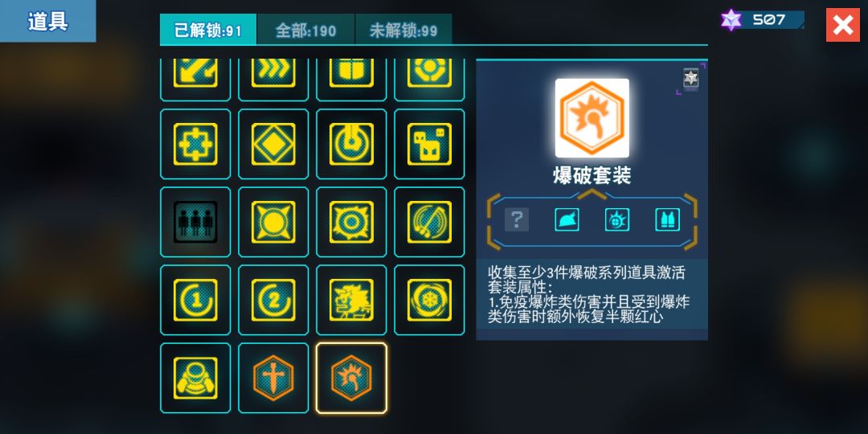
Task: Open the 已解锁:91 tab
Action: [x=208, y=30]
